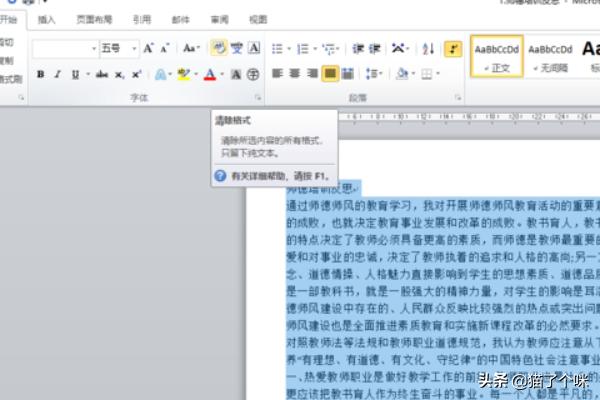Screen dimensions: 600x400
Task: Switch to the 邮件 tab
Action: point(181,20)
